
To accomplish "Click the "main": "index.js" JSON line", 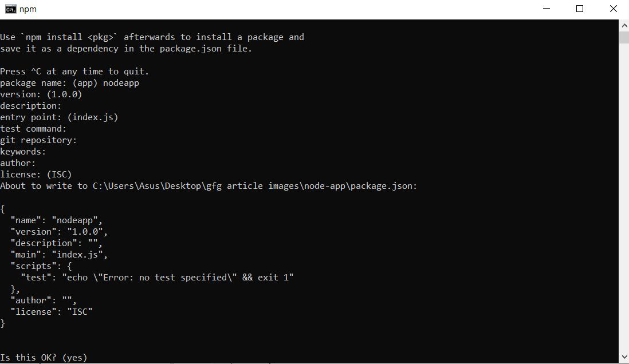I will click(x=58, y=255).
